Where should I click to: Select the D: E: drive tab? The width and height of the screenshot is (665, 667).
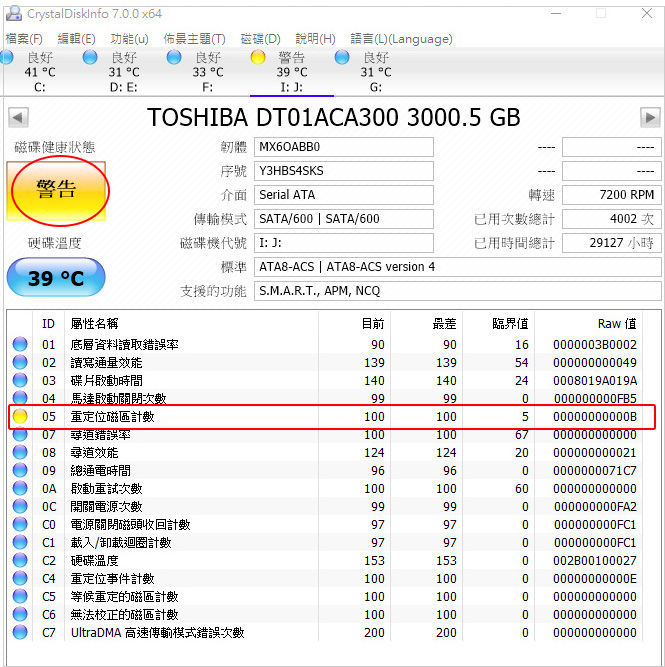coord(124,72)
